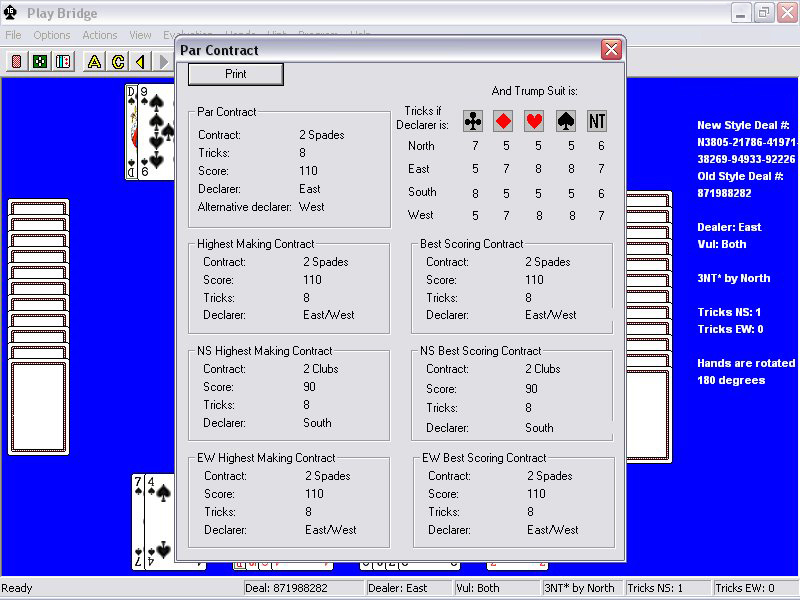Open the Actions menu
Viewport: 800px width, 600px height.
pos(100,35)
